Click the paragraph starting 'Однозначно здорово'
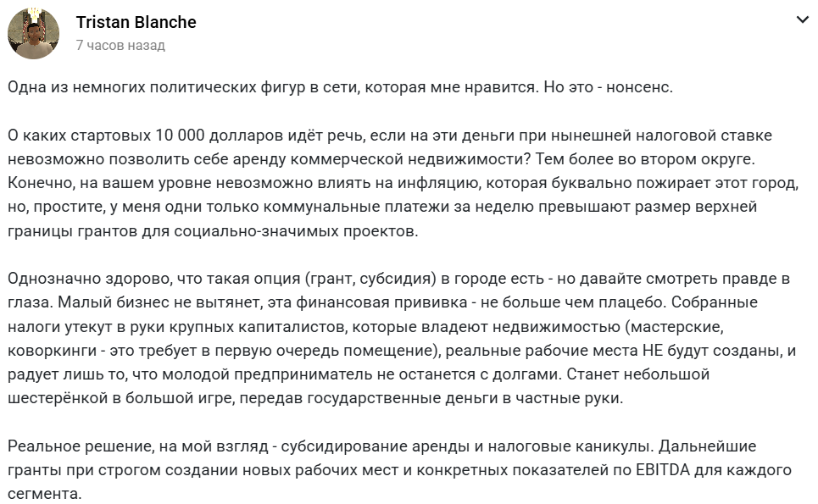Screen dimensions: 818x504 click(402, 338)
